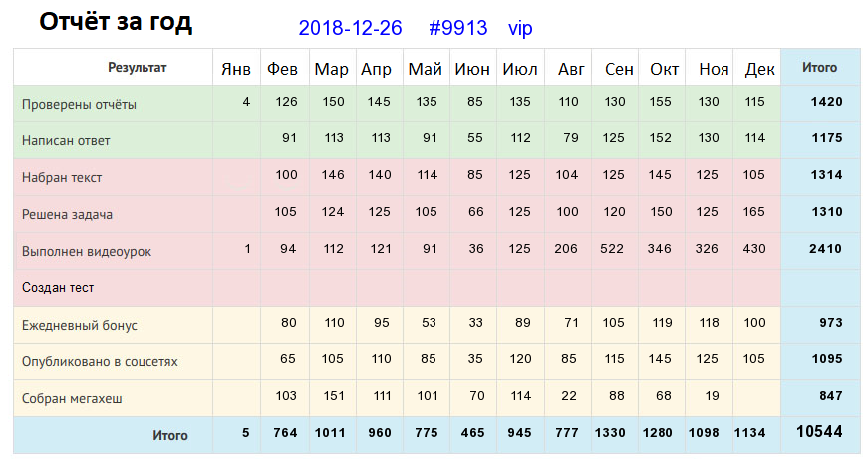This screenshot has height=463, width=868.
Task: Open the #9913 link
Action: point(457,28)
